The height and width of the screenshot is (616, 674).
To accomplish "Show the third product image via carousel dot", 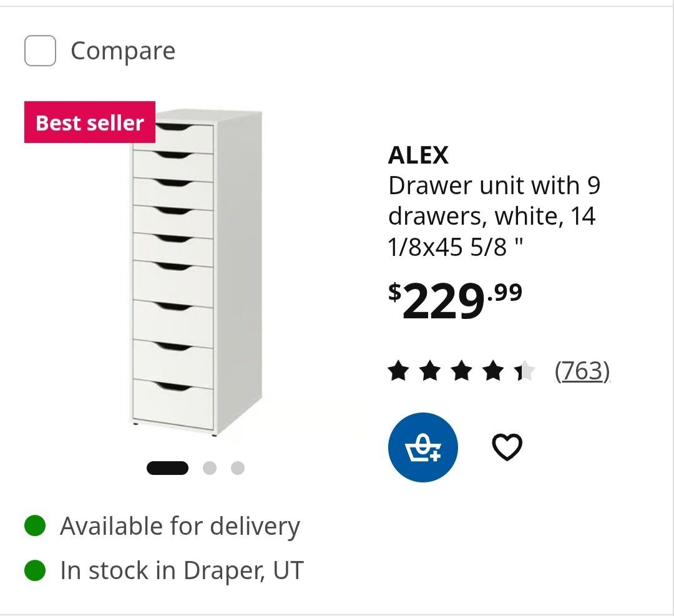I will [x=238, y=467].
